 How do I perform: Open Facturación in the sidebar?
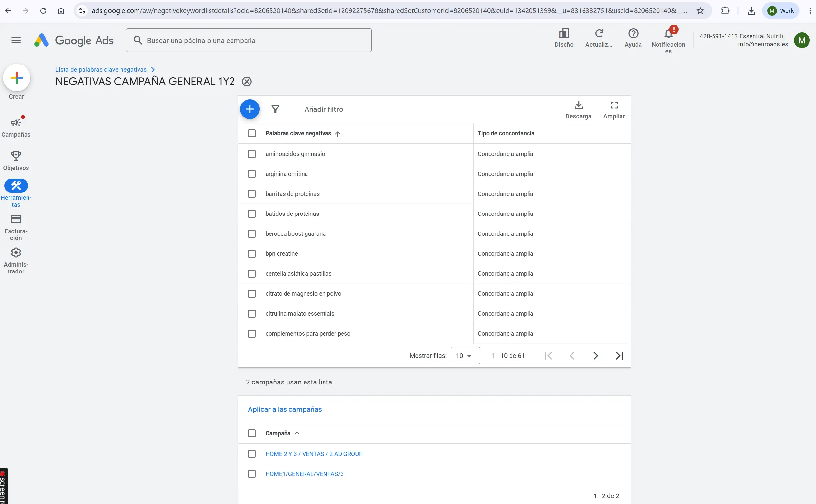tap(16, 227)
